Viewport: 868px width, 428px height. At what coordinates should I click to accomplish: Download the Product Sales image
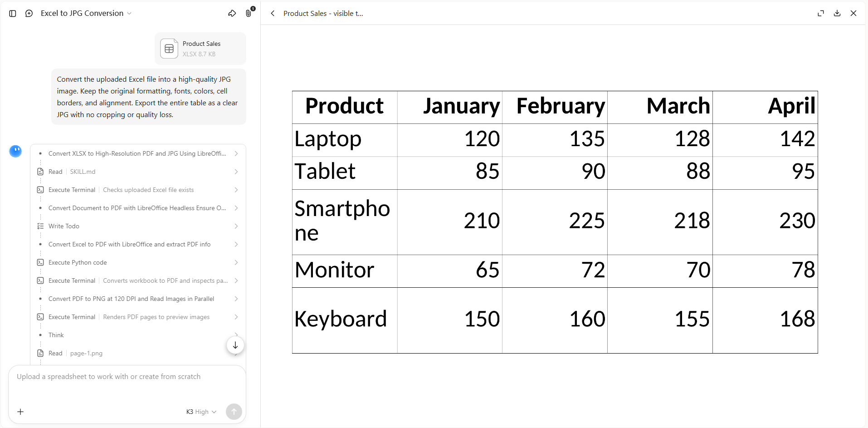pyautogui.click(x=837, y=14)
